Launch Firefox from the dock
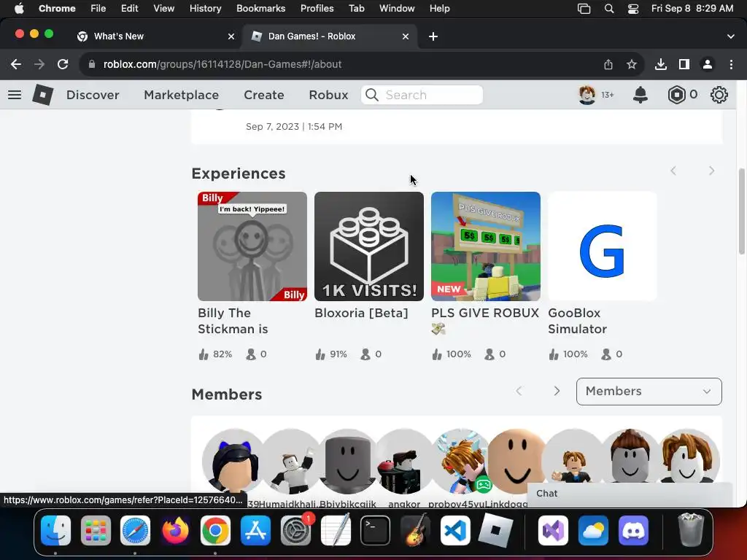 pyautogui.click(x=175, y=530)
